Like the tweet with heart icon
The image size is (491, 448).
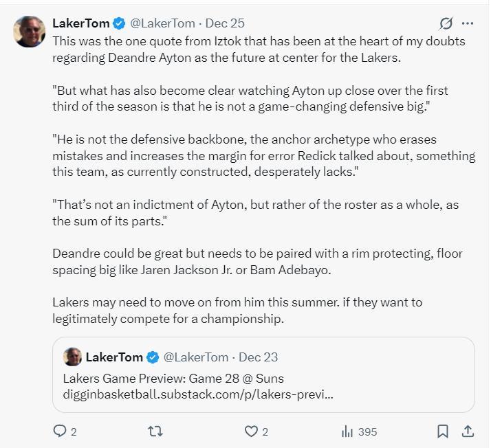click(x=251, y=432)
